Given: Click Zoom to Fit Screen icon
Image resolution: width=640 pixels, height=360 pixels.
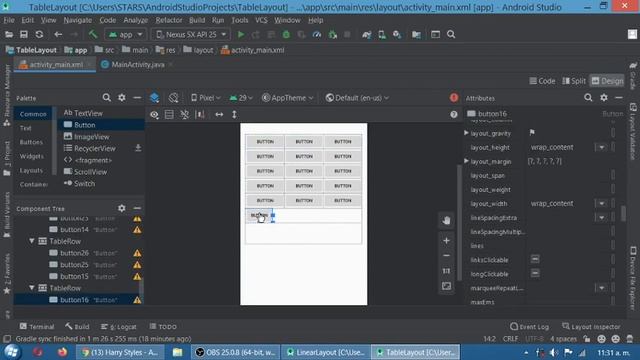Looking at the screenshot, I should pyautogui.click(x=447, y=286).
